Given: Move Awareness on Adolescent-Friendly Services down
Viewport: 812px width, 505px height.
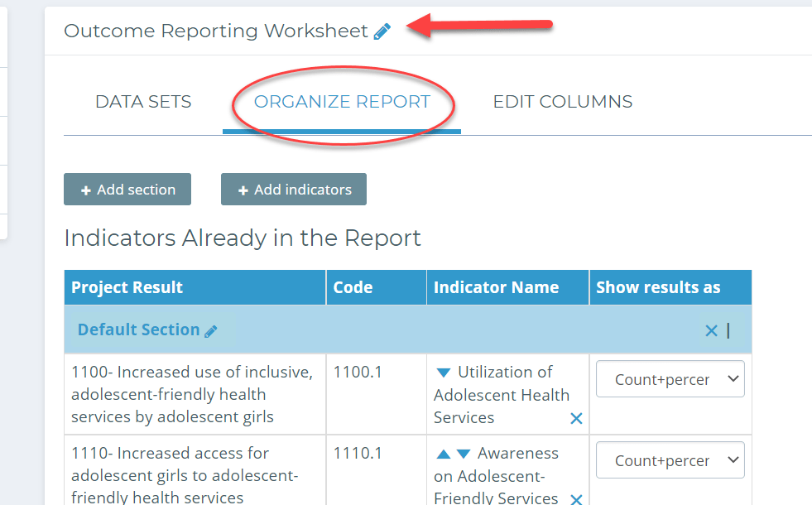Looking at the screenshot, I should click(x=464, y=454).
